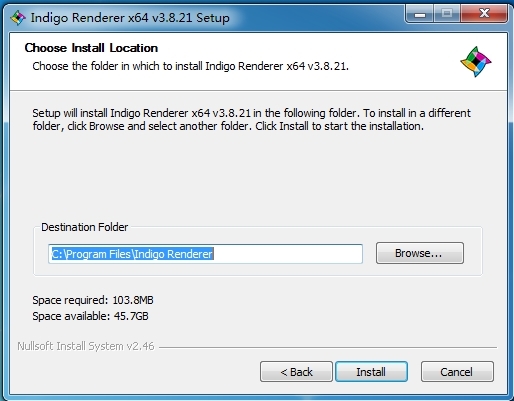Screen dimensions: 514x401
Task: Click the "Destination Folder" group label
Action: tap(84, 227)
